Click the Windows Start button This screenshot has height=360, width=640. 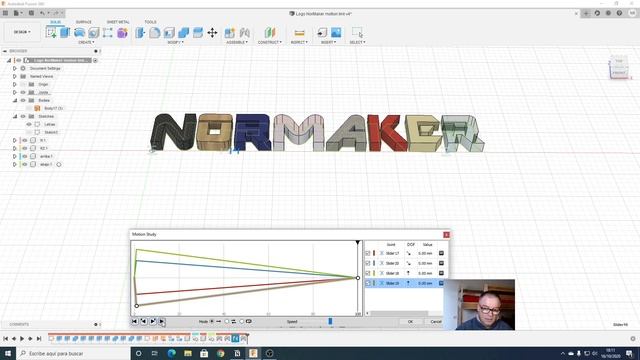click(8, 353)
